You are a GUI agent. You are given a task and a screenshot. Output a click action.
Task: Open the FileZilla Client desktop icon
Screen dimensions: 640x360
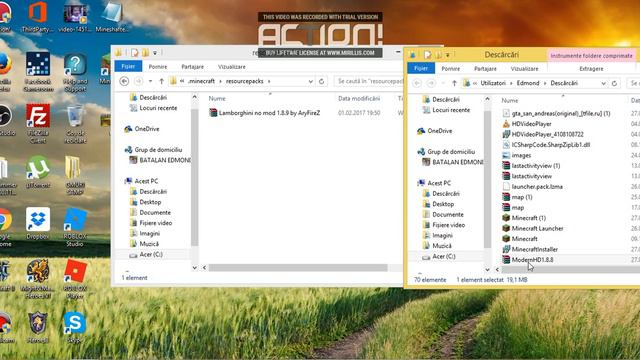[38, 123]
